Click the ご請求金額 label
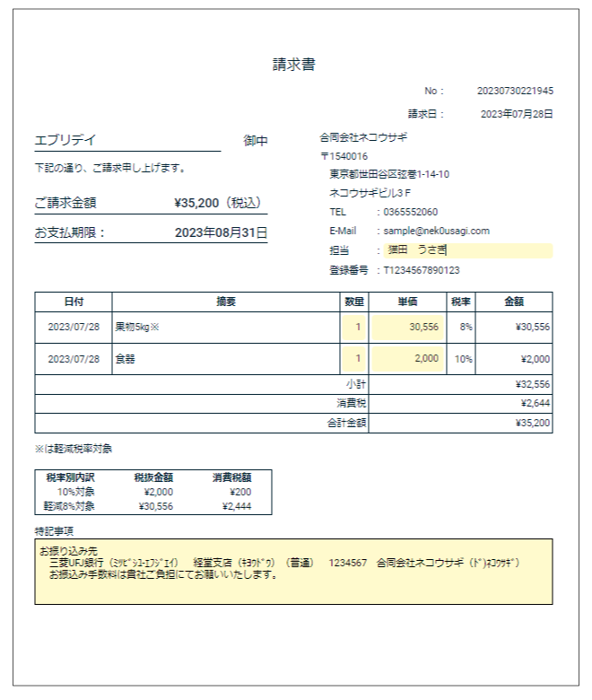Image resolution: width=592 pixels, height=700 pixels. click(x=65, y=203)
